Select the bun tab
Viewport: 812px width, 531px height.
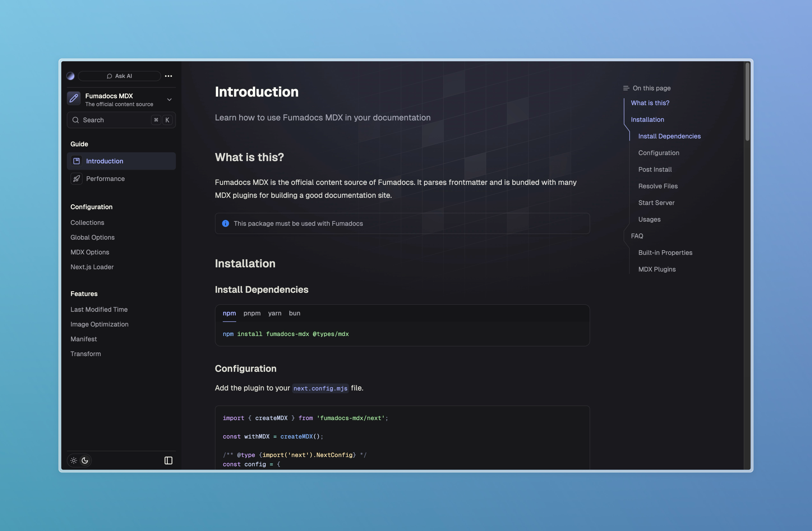(x=295, y=313)
